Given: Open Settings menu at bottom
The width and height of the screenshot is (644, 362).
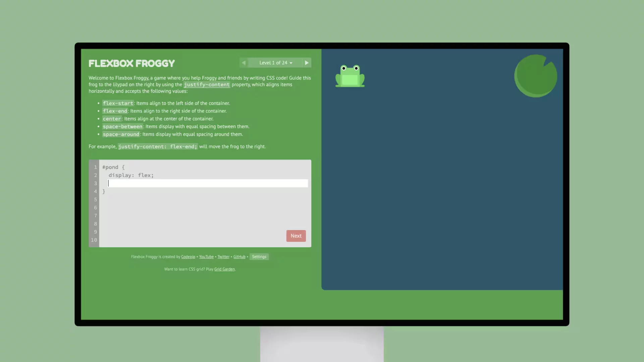Looking at the screenshot, I should 259,256.
